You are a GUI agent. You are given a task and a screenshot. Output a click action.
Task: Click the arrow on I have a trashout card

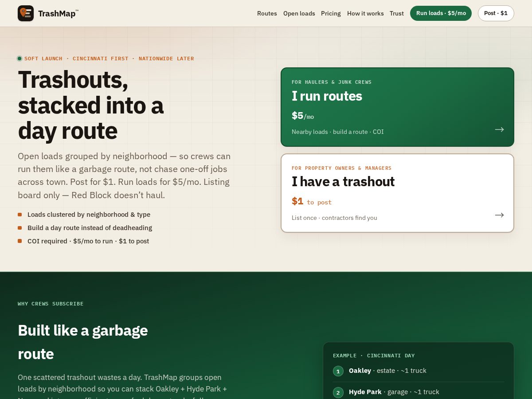pos(500,215)
